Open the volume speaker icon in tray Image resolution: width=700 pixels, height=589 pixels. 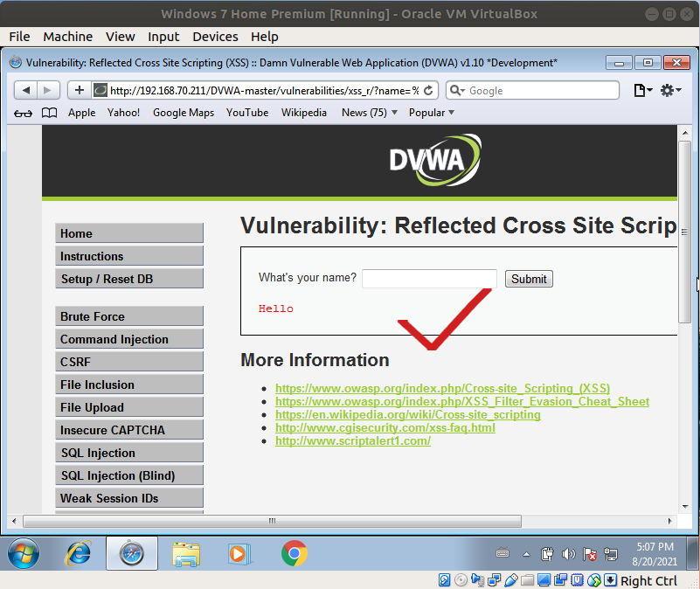[x=568, y=554]
